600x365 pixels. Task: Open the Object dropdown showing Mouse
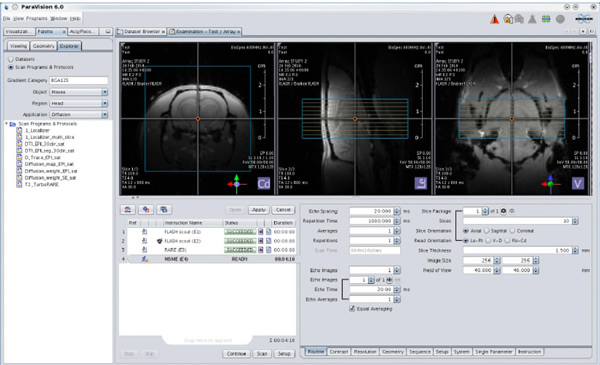point(104,92)
